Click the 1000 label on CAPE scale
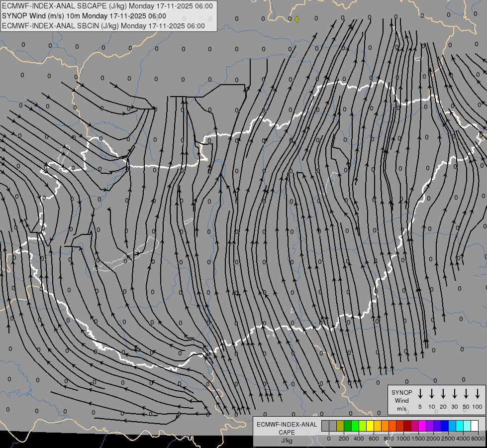 (403, 439)
